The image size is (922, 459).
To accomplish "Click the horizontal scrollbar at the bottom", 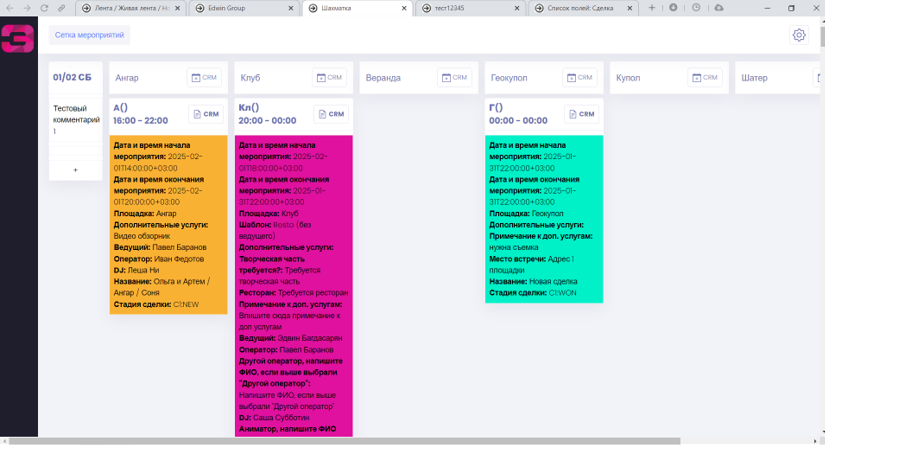I will click(344, 441).
